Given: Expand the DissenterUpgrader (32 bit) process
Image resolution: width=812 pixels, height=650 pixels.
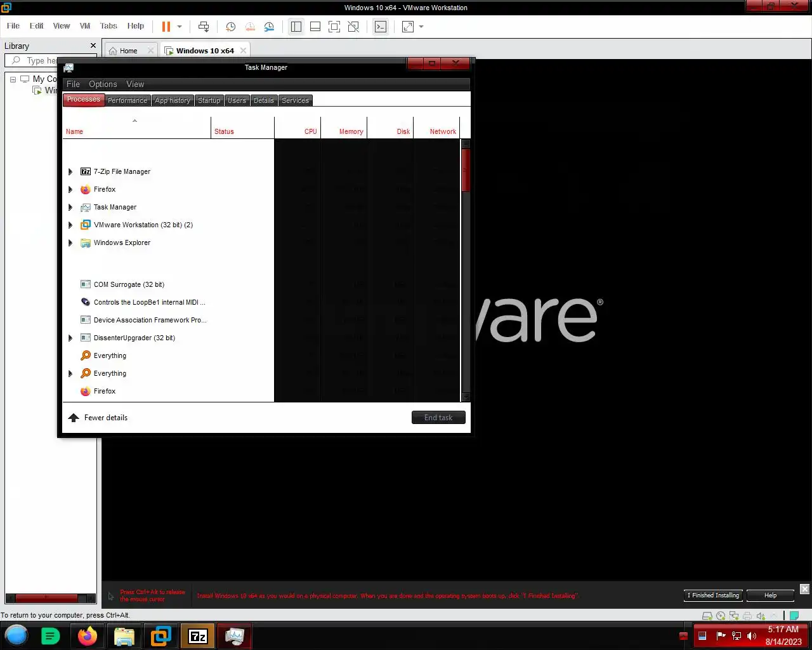Looking at the screenshot, I should pos(70,338).
